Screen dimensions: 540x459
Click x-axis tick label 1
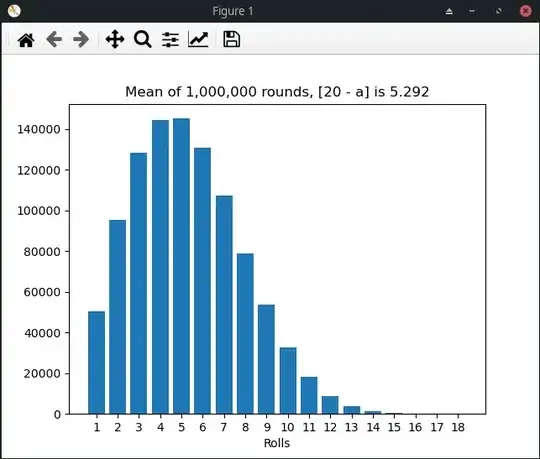point(97,427)
